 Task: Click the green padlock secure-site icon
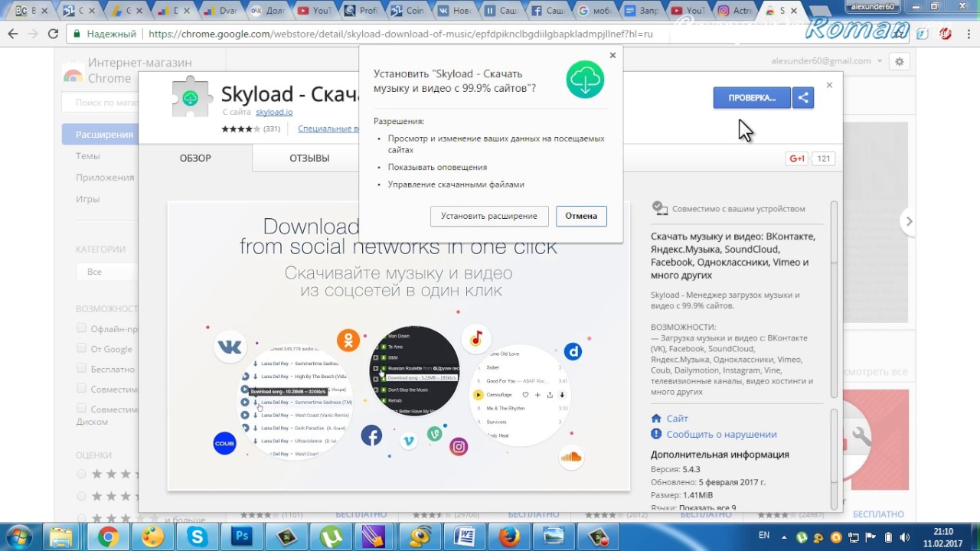click(x=77, y=34)
